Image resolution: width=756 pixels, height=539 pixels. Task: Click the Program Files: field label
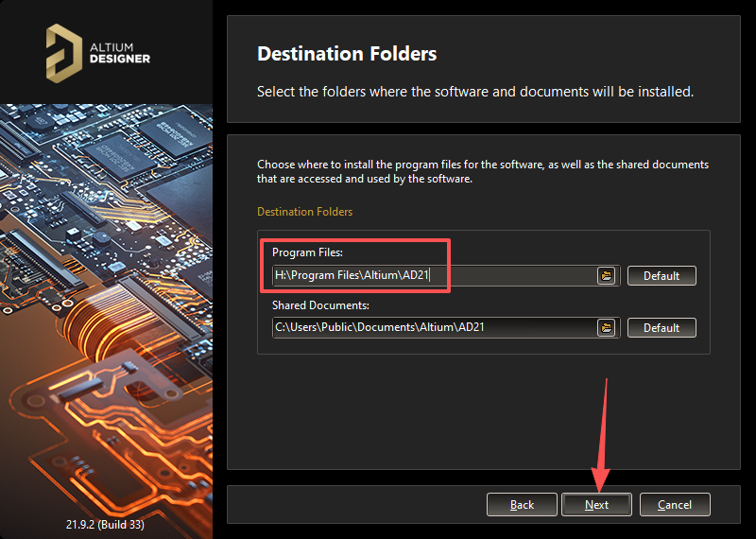pos(307,252)
